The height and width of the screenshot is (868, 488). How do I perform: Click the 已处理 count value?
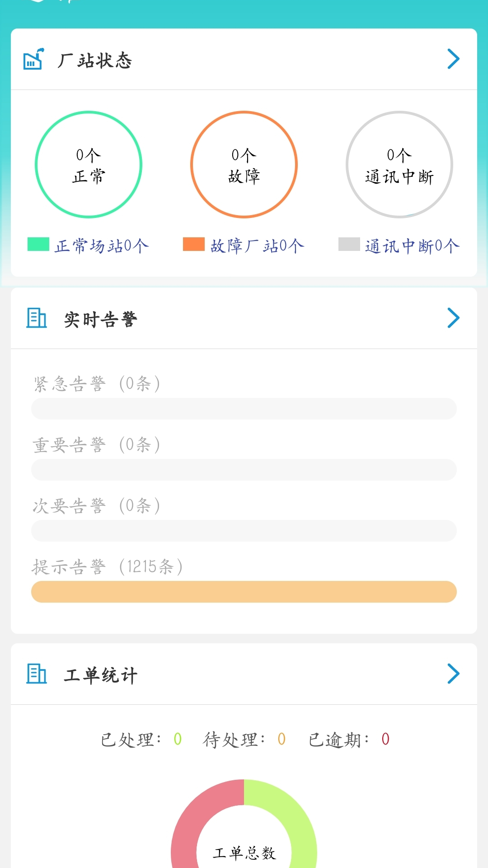[x=178, y=739]
